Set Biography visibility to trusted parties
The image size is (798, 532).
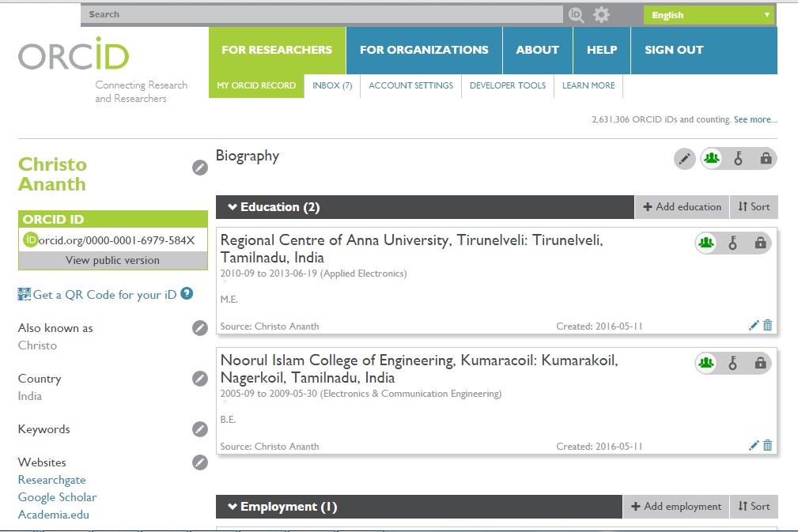tap(739, 159)
